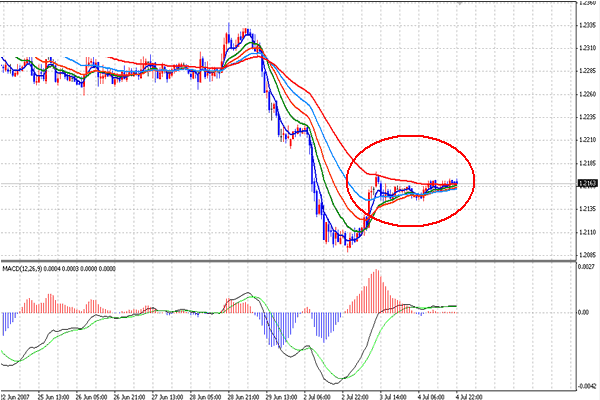
Task: Click the 1.2235 price axis label
Action: pos(587,117)
